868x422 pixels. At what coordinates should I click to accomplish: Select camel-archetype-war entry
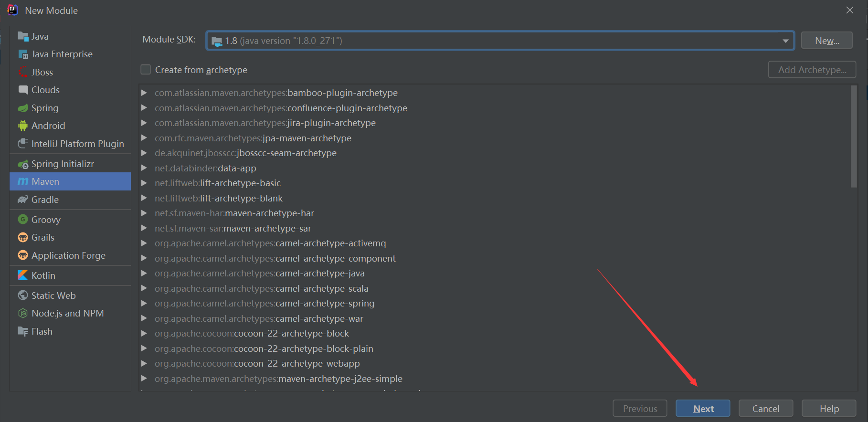(259, 318)
